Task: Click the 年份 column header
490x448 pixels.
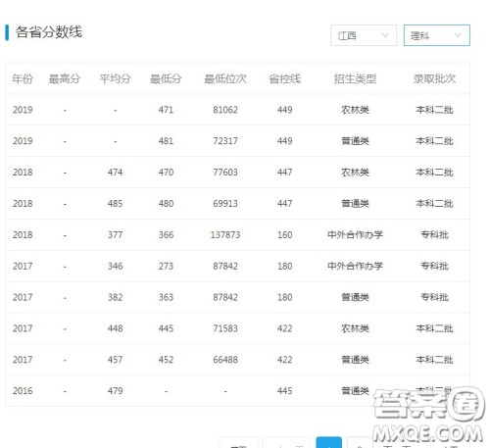Action: [23, 78]
